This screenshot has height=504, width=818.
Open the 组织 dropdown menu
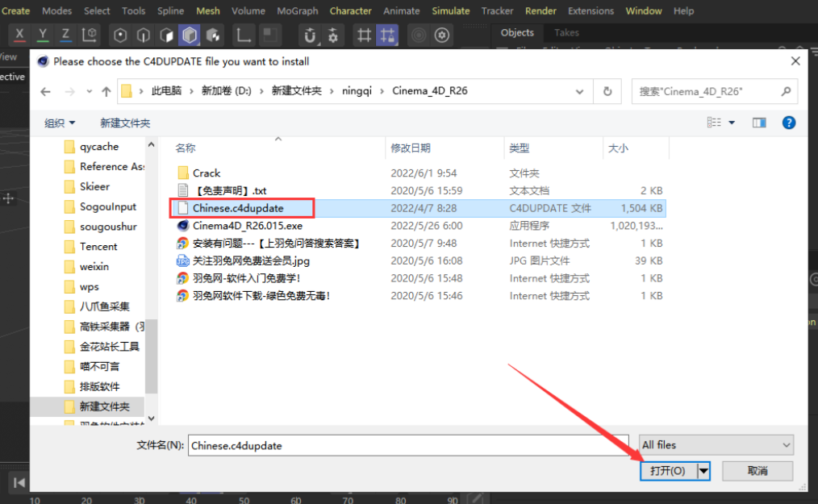pos(60,123)
